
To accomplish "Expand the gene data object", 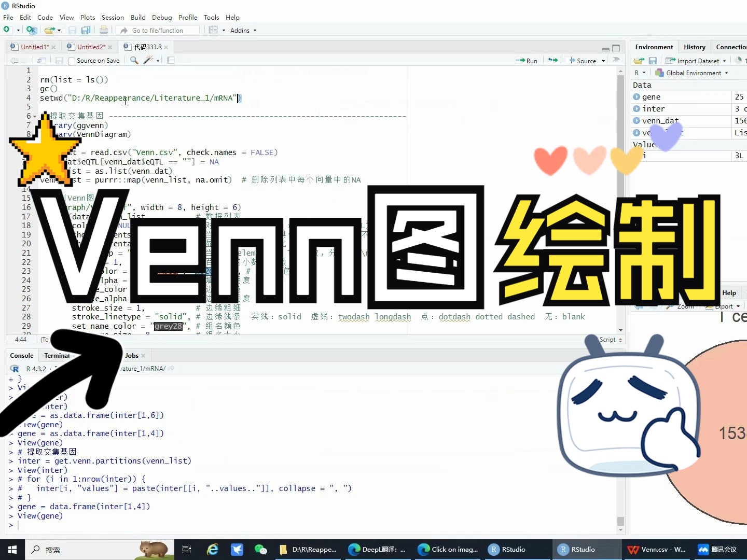I will (637, 97).
